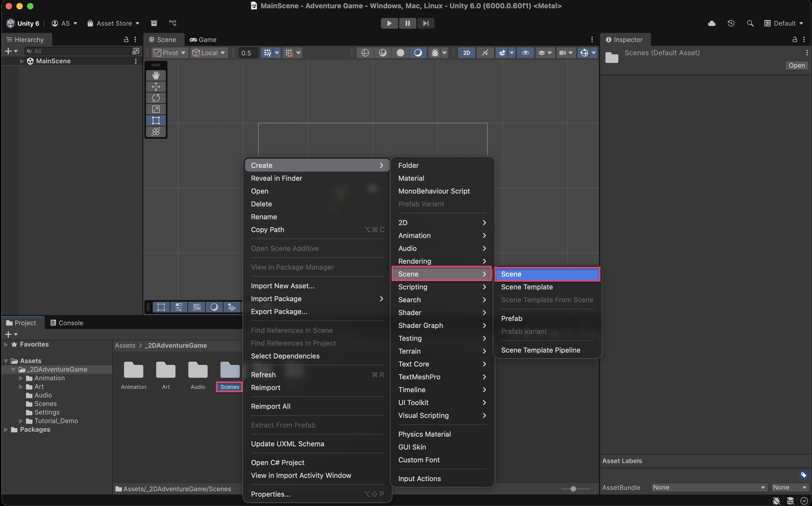Toggle scene visibility eye icon

(x=525, y=52)
